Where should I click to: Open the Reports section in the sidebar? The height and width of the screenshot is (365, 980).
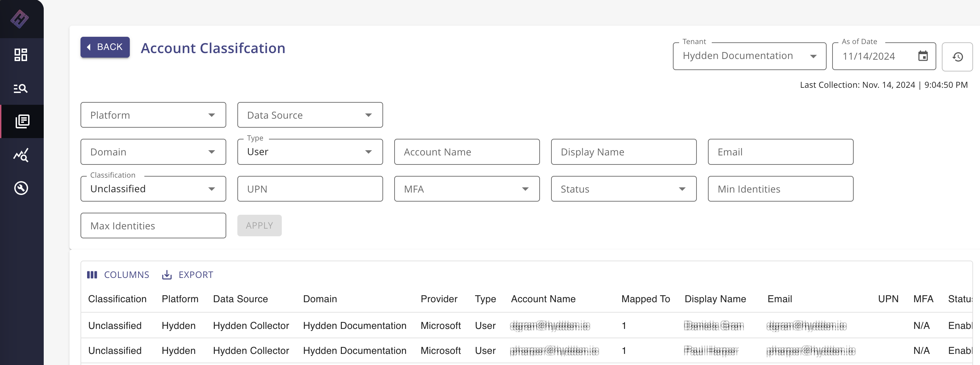point(21,121)
